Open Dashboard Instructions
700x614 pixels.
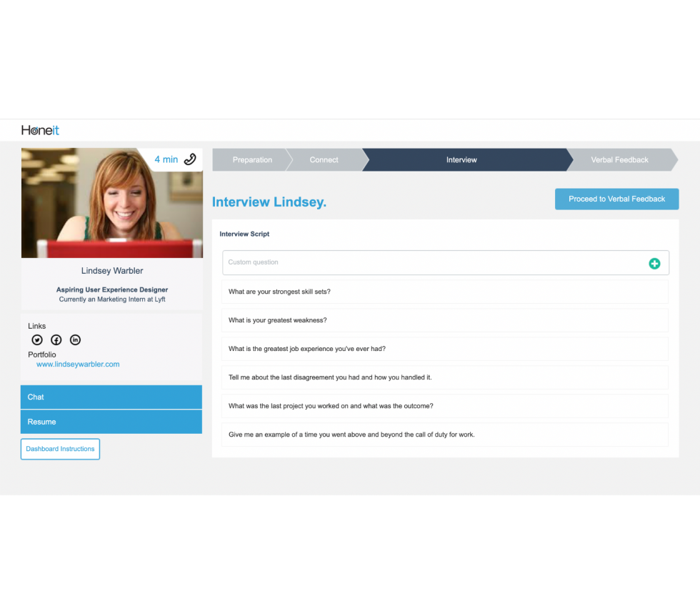point(60,449)
